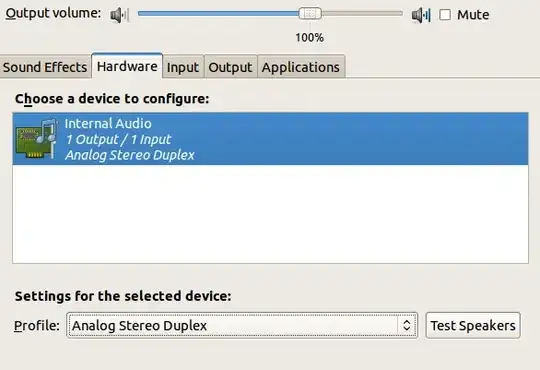Toggle the Mute checkbox
Viewport: 540px width, 370px height.
click(445, 15)
